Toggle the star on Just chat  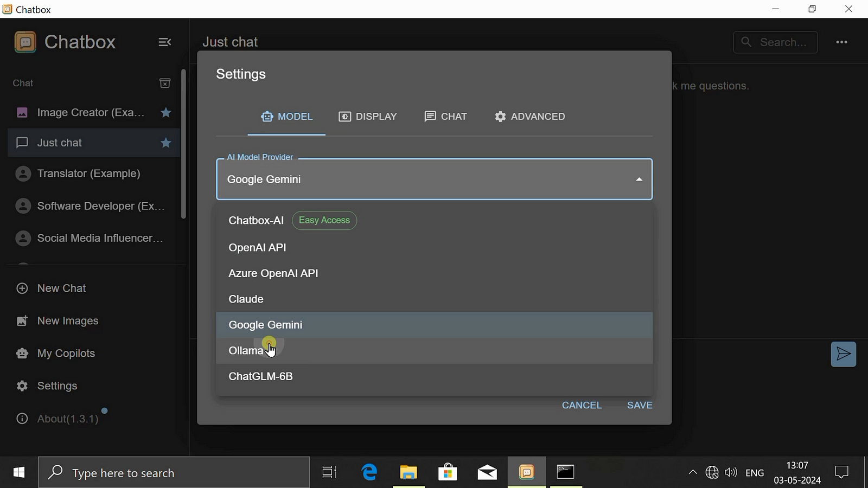166,143
